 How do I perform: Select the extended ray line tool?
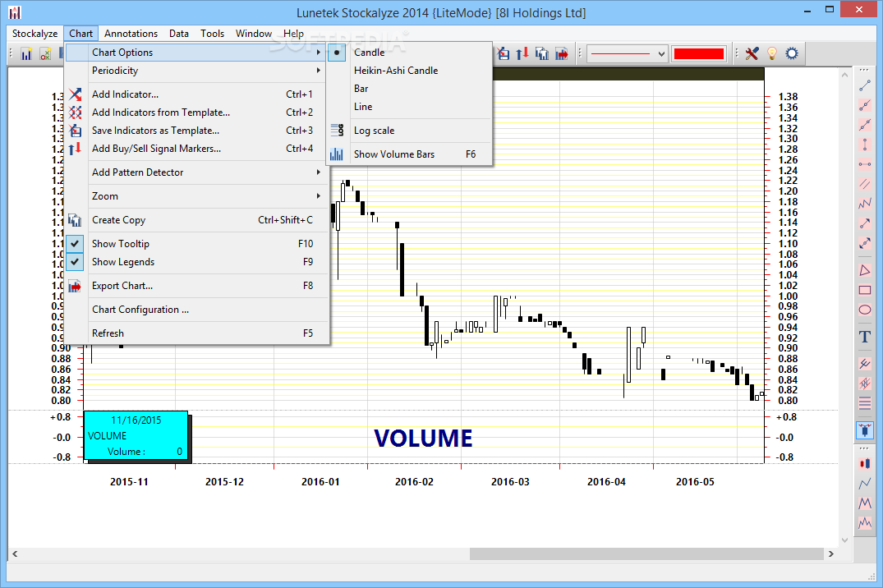pyautogui.click(x=864, y=105)
